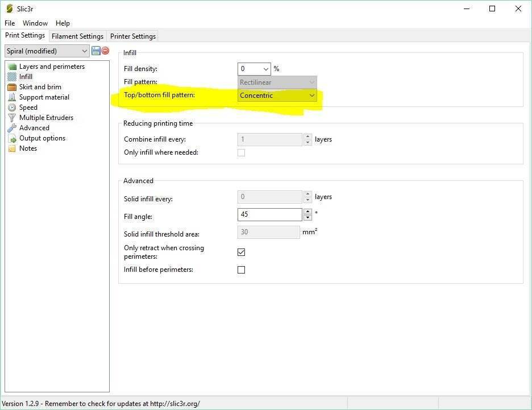Viewport: 532px width, 410px height.
Task: Open the Speed settings page
Action: [28, 107]
